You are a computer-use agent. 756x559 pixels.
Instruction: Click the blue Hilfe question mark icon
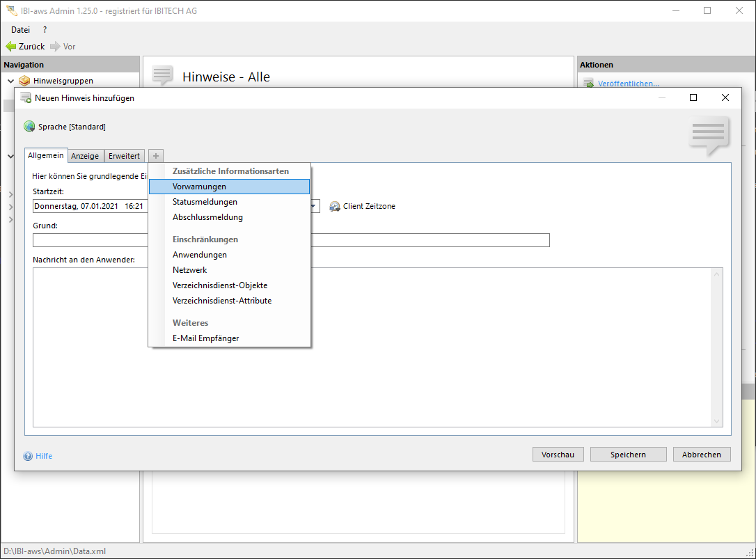click(x=28, y=456)
